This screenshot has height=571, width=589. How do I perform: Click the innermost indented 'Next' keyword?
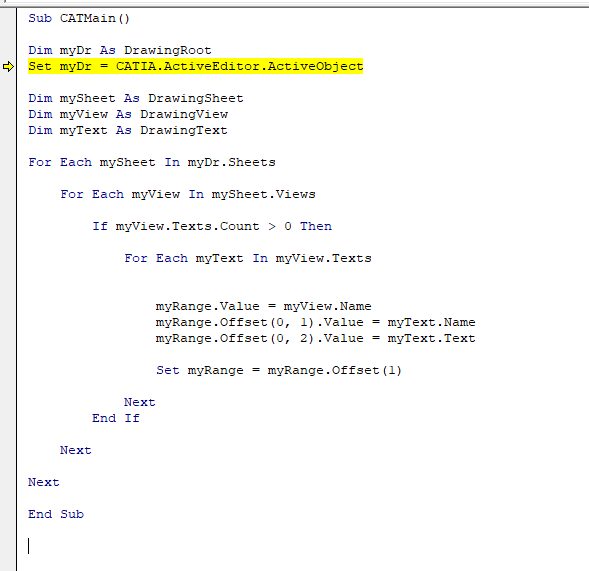coord(139,402)
